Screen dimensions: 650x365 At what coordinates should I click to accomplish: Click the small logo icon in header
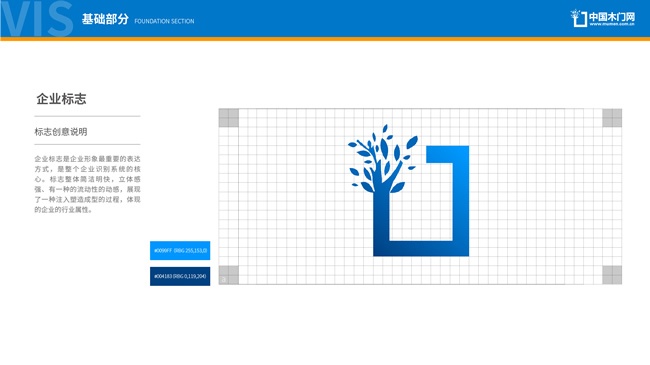click(x=579, y=18)
